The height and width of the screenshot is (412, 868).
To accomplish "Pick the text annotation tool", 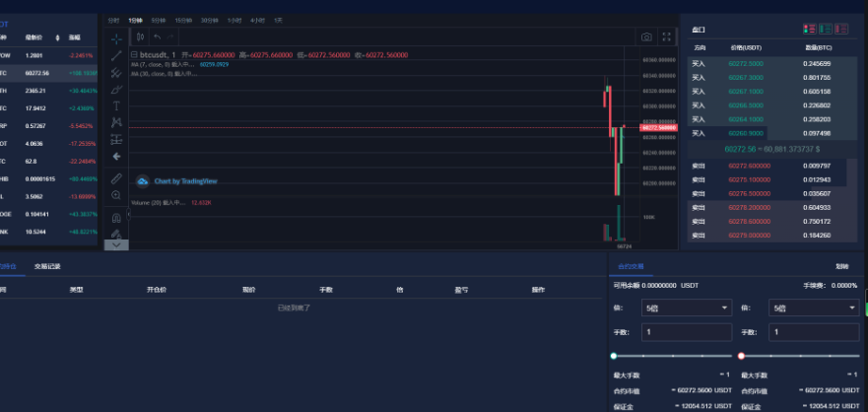I will click(116, 104).
